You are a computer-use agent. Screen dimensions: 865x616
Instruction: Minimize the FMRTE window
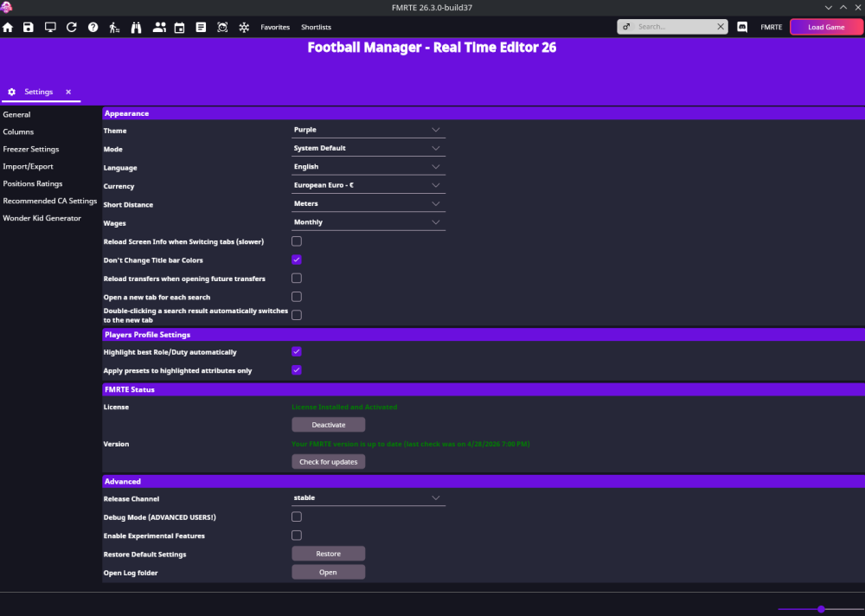pos(828,7)
